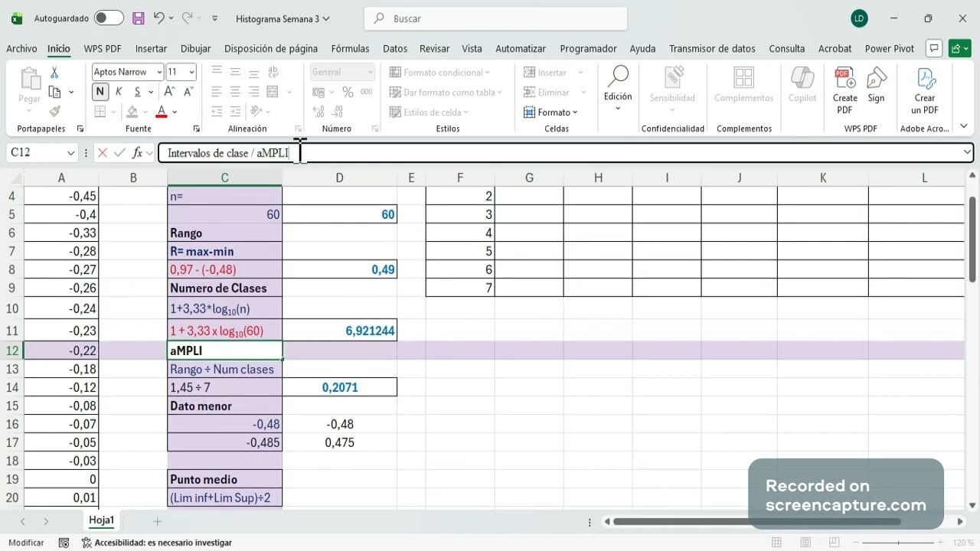The image size is (980, 551).
Task: Click the percent style icon
Action: (348, 92)
